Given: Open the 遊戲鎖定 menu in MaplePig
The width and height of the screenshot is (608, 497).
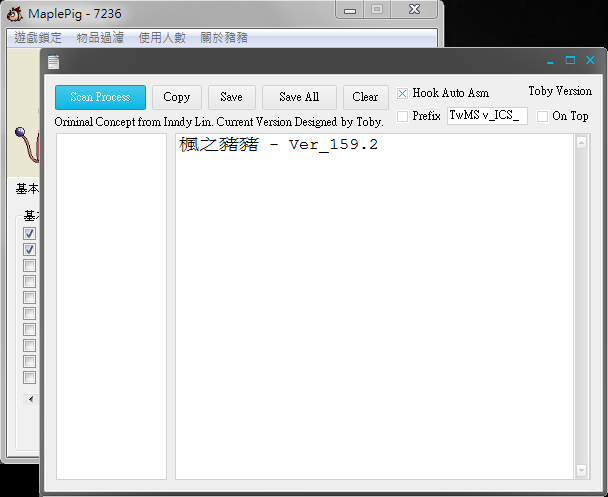Looking at the screenshot, I should 38,38.
